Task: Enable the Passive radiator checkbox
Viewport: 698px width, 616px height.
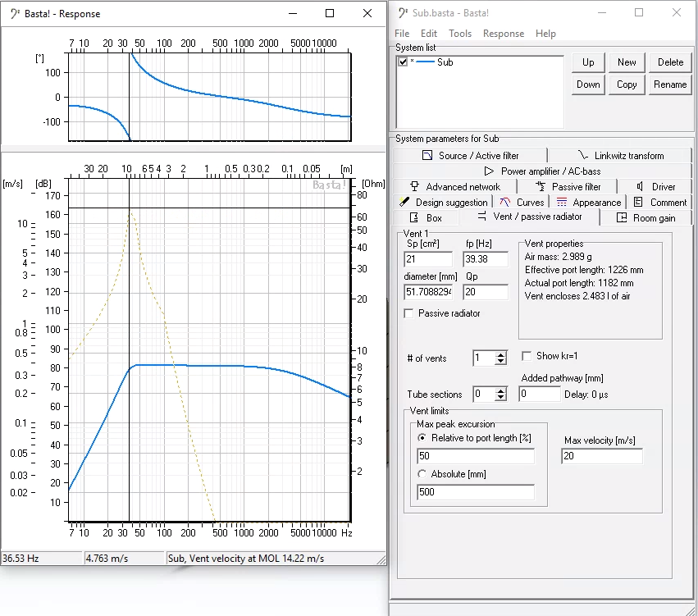Action: coord(408,313)
